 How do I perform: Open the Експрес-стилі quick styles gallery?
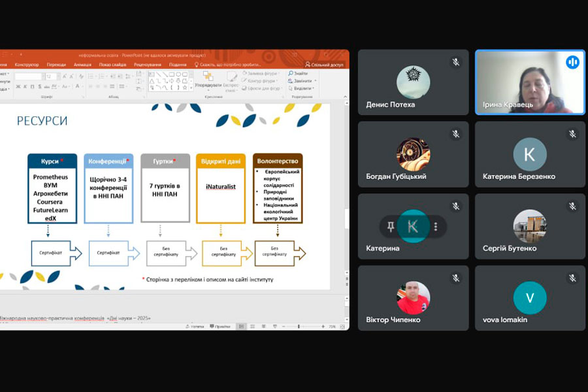231,82
